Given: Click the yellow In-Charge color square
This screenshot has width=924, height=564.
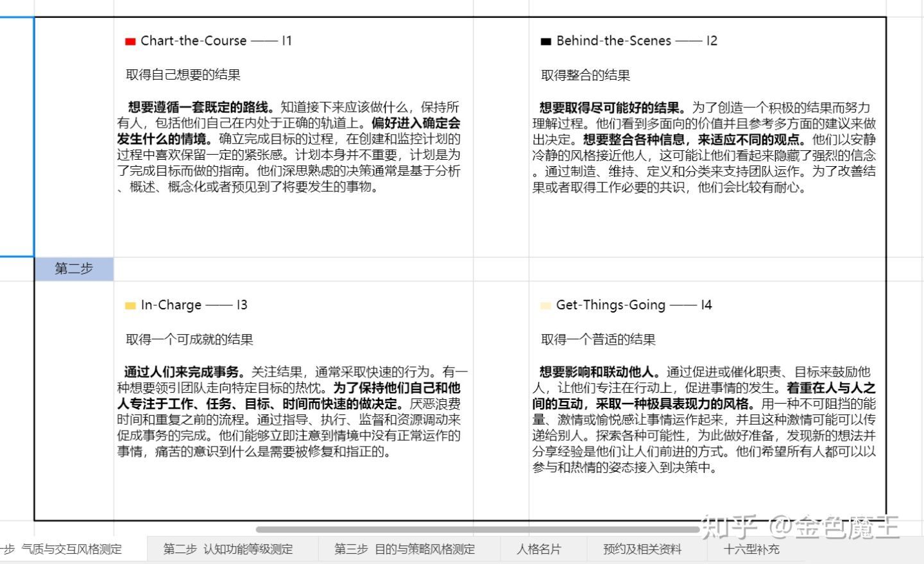Looking at the screenshot, I should click(130, 306).
